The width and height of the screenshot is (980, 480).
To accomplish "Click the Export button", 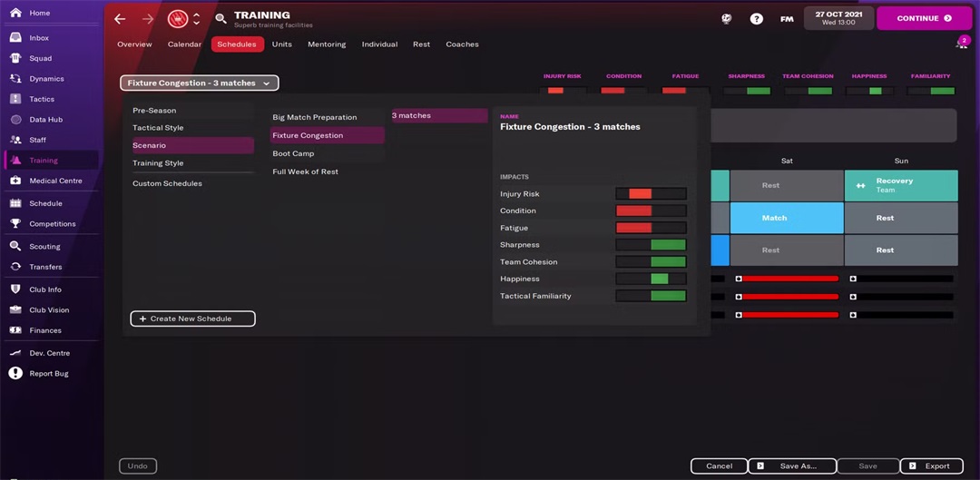I will coord(931,466).
